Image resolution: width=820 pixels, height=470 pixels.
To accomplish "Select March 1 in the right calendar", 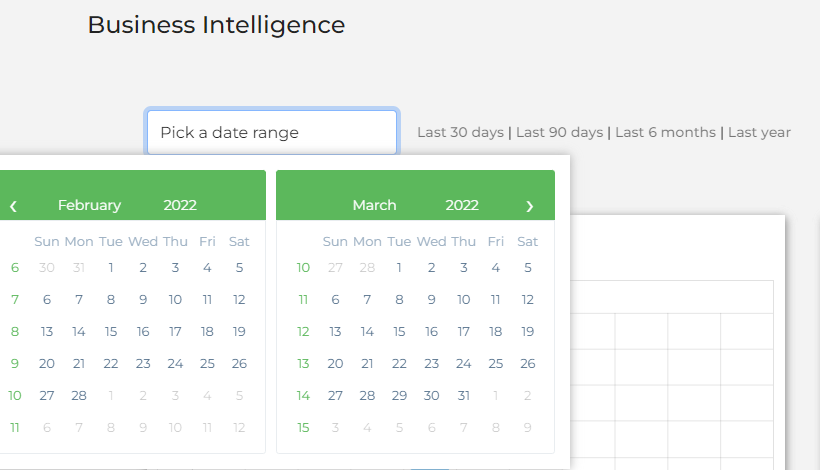I will (x=399, y=267).
